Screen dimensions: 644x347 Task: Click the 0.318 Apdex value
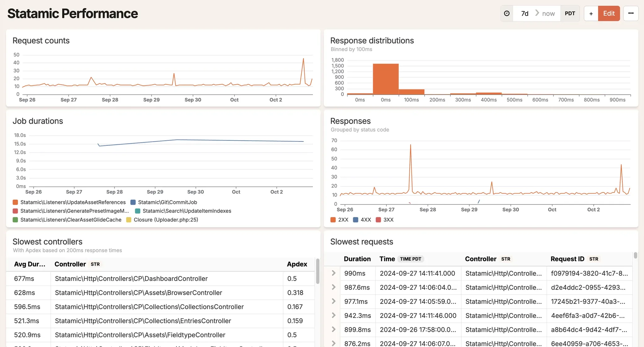coord(295,293)
